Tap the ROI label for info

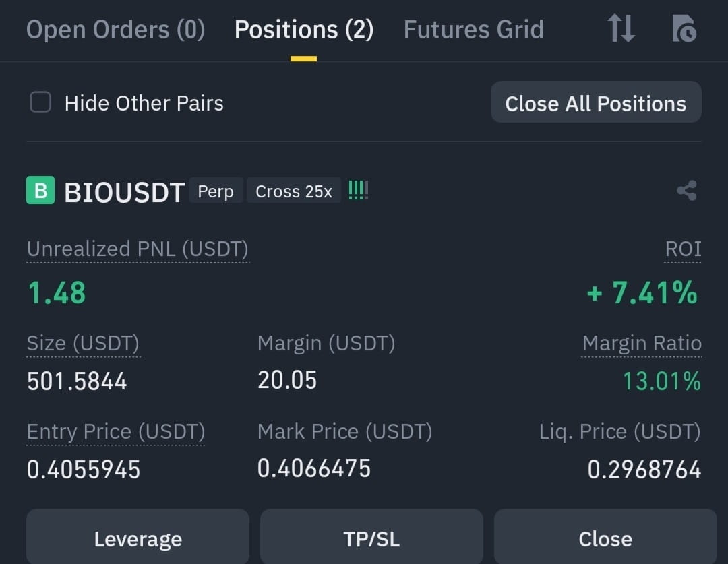click(683, 249)
